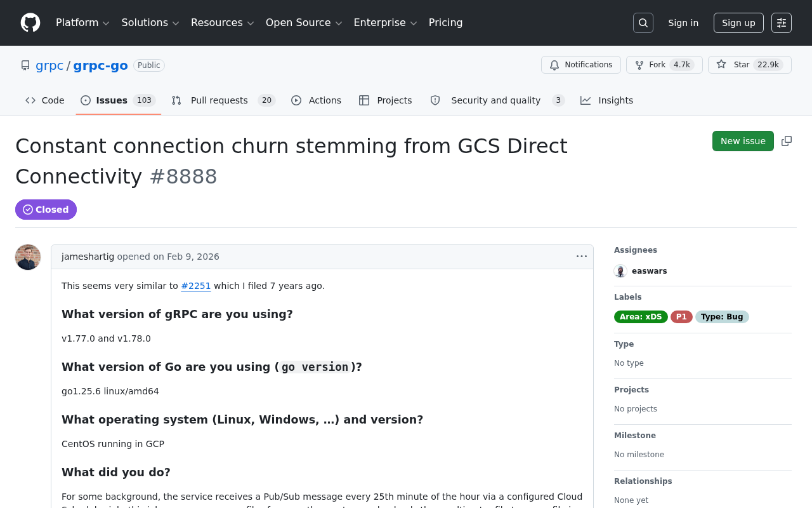Viewport: 812px width, 508px height.
Task: Switch to the Actions tab
Action: [x=317, y=100]
